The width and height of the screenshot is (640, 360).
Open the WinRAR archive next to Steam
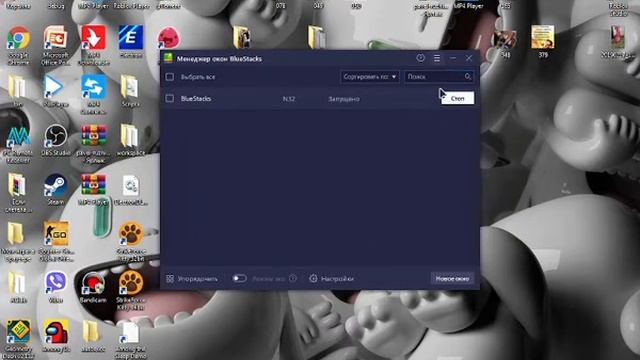[93, 186]
